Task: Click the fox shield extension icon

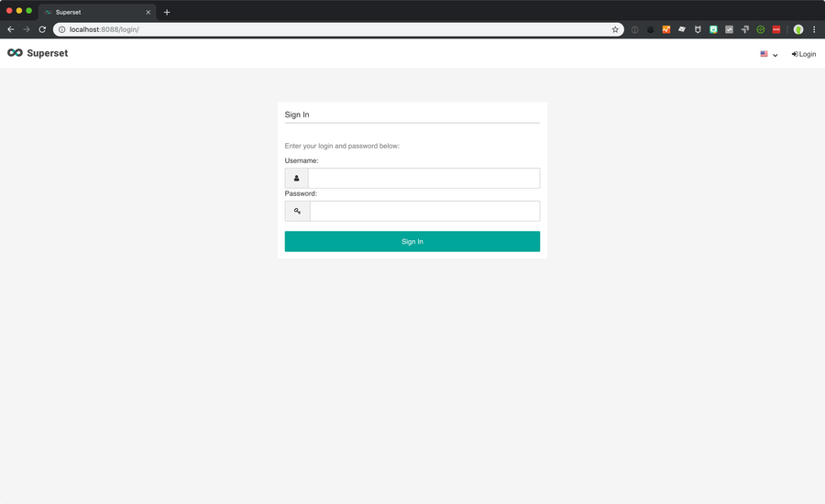Action: [x=698, y=29]
